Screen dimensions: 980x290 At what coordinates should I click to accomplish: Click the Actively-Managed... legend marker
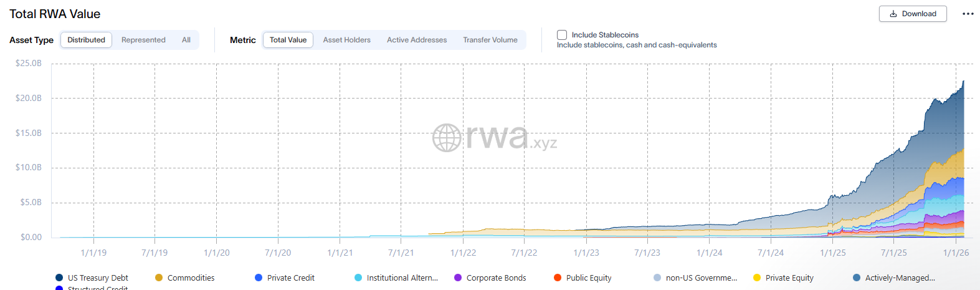coord(857,278)
